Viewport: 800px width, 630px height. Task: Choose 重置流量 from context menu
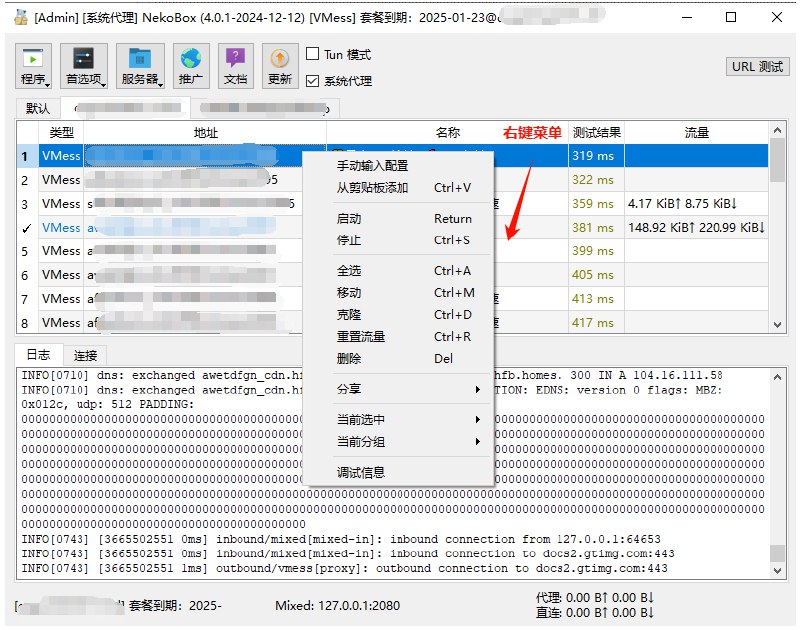[x=361, y=337]
